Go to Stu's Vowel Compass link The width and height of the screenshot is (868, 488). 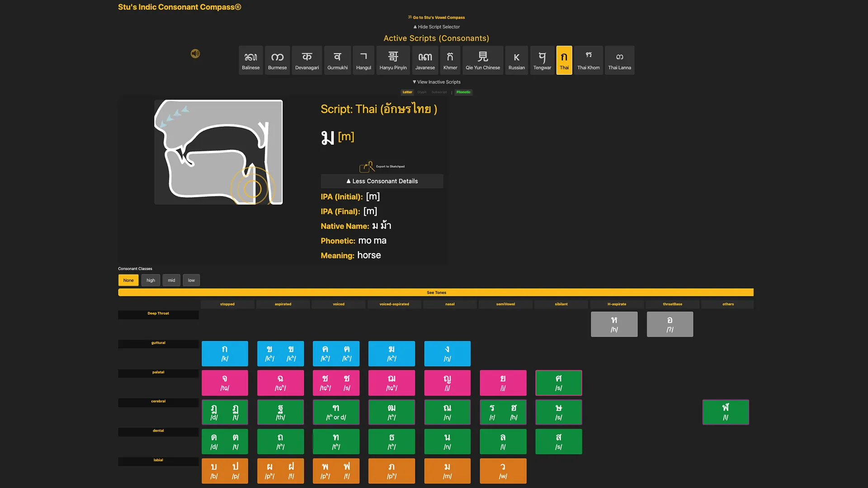436,18
